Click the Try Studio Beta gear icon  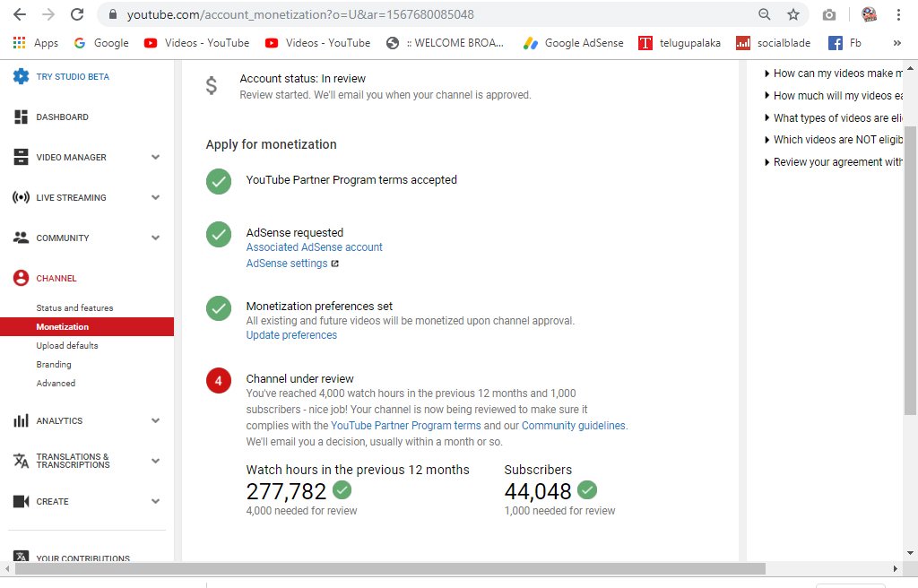point(22,76)
